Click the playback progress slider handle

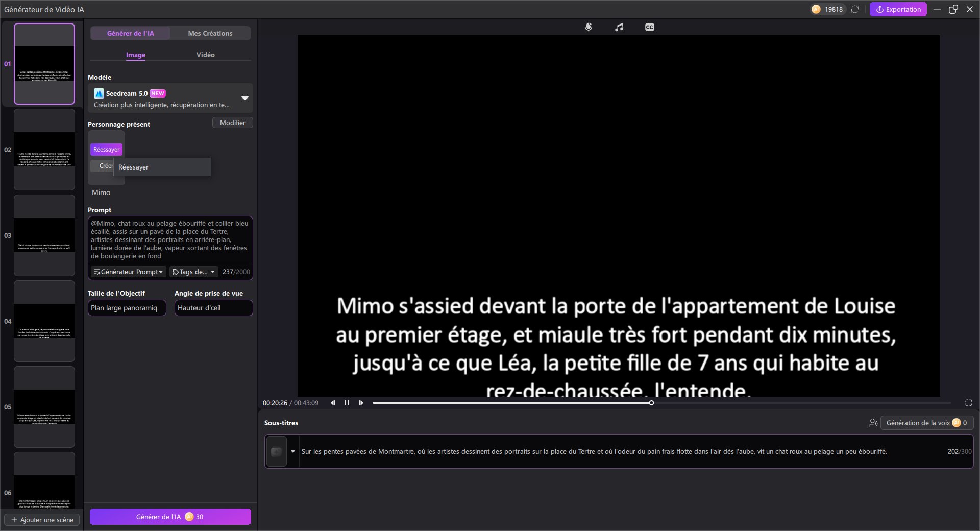651,403
